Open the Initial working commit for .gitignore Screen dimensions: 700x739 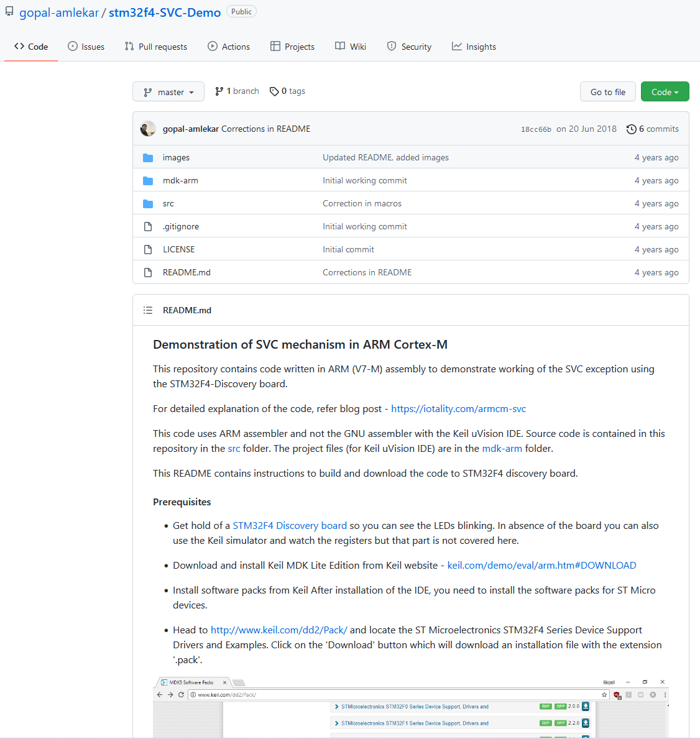pyautogui.click(x=365, y=227)
